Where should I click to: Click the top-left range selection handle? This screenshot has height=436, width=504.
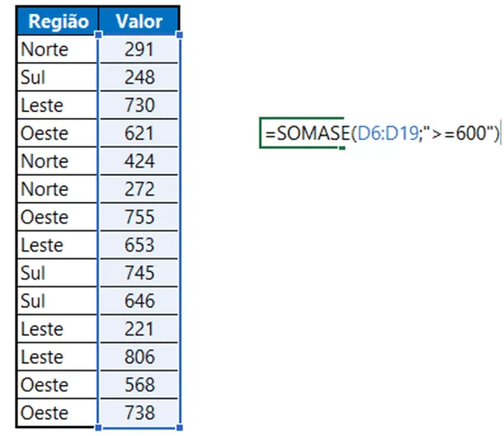tap(98, 34)
